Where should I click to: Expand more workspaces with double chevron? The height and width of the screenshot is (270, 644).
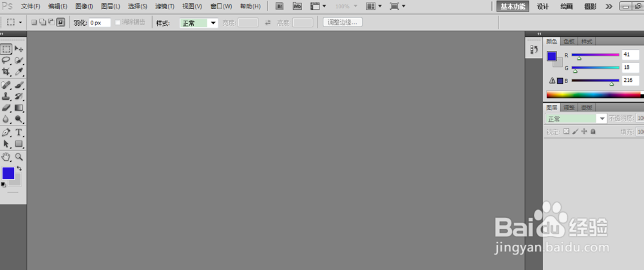point(609,6)
